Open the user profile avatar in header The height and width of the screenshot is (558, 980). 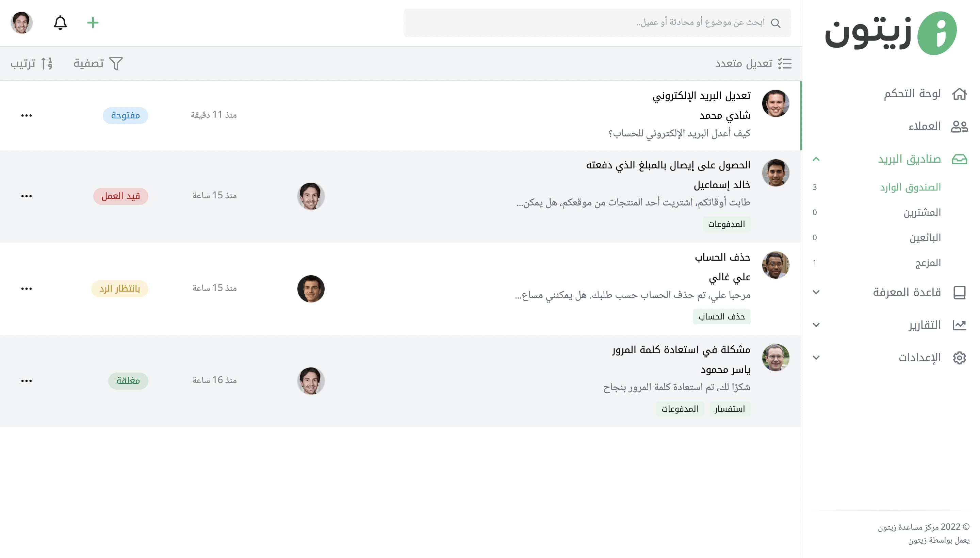(22, 23)
